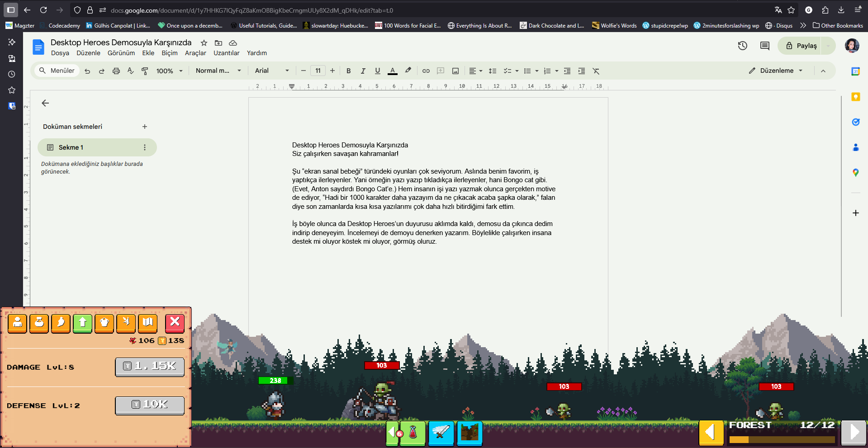868x448 pixels.
Task: Close the tabs sidebar with back arrow
Action: pos(45,104)
